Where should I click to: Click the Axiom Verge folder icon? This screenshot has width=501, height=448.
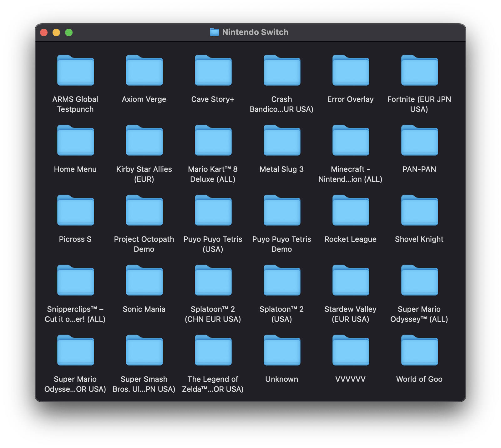point(144,70)
